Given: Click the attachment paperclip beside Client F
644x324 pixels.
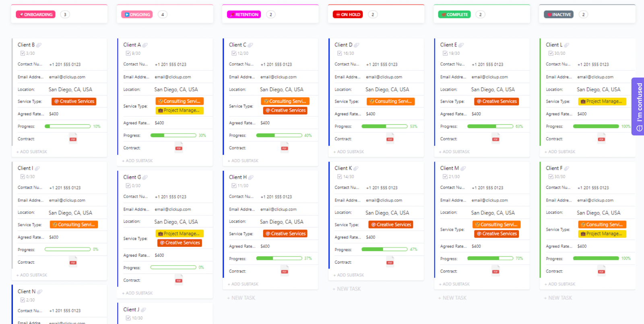Looking at the screenshot, I should coord(567,168).
